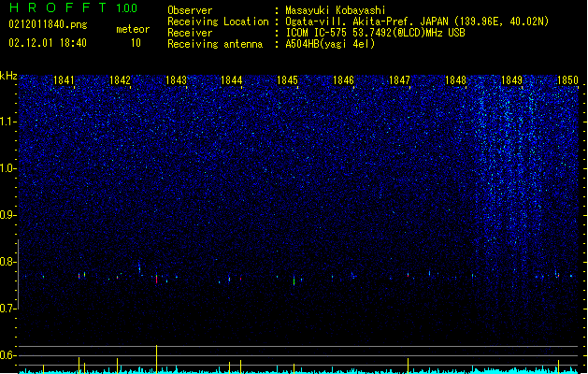Click the 1.1 kHz frequency axis label

8,122
